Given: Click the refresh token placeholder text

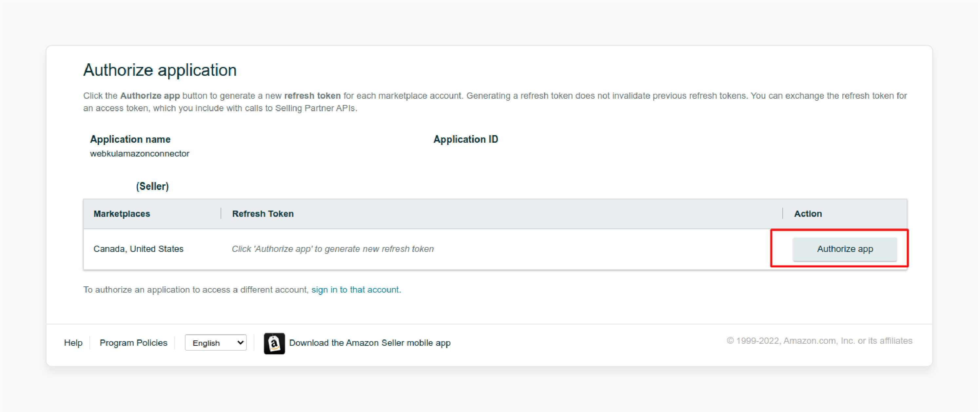Looking at the screenshot, I should tap(333, 249).
